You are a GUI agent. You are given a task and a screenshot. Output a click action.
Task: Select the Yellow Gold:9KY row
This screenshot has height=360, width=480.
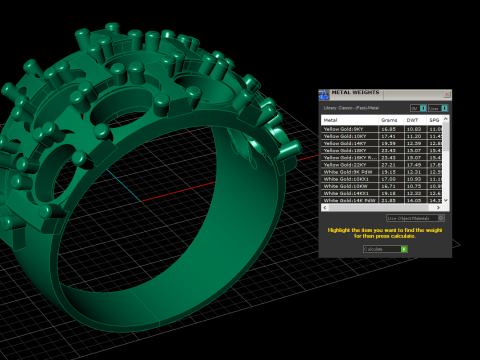[x=382, y=129]
